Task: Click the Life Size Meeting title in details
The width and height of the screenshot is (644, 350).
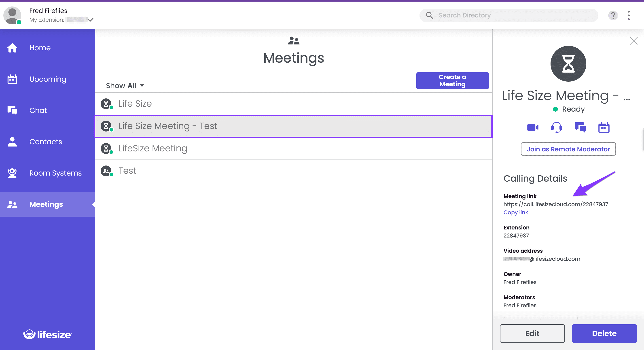Action: (566, 95)
